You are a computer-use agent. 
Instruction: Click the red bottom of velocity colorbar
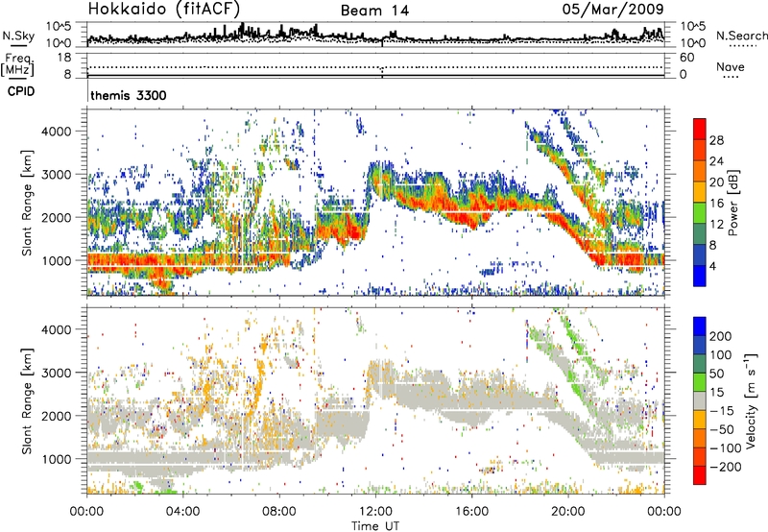(700, 475)
